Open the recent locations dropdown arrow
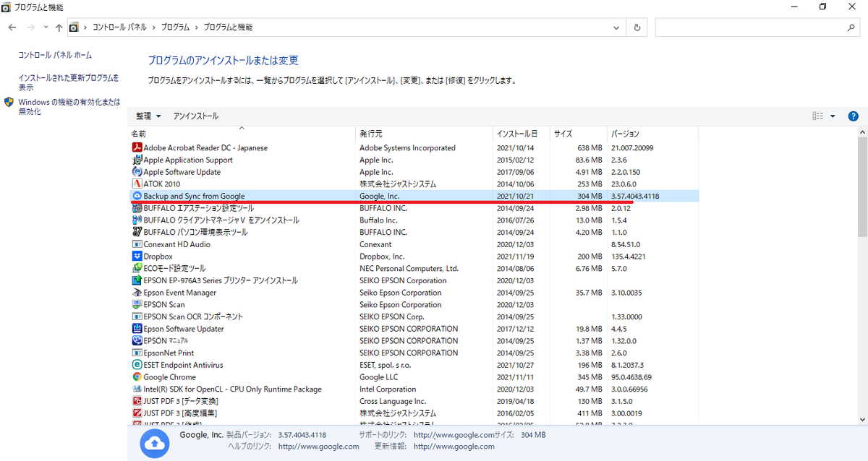This screenshot has height=461, width=868. click(x=46, y=27)
